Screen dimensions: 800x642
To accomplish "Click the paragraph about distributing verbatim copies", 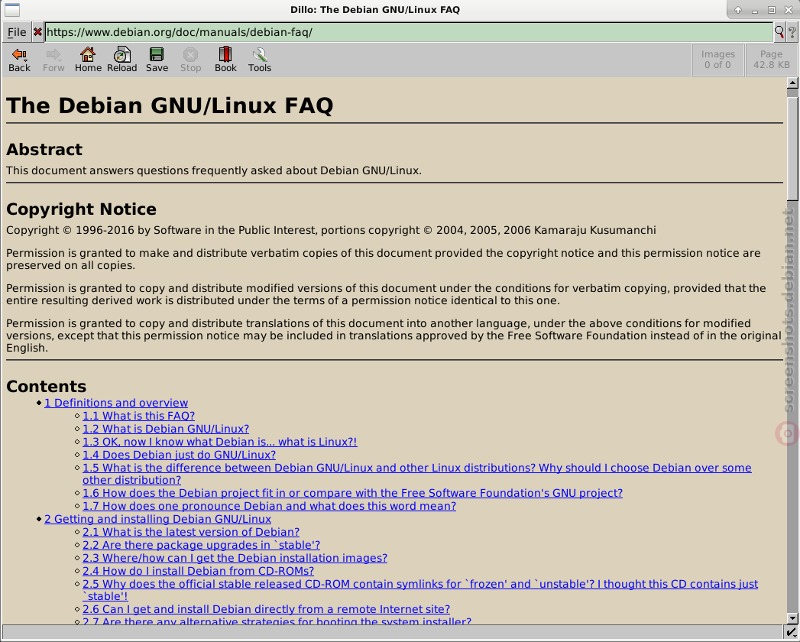I will click(x=383, y=259).
